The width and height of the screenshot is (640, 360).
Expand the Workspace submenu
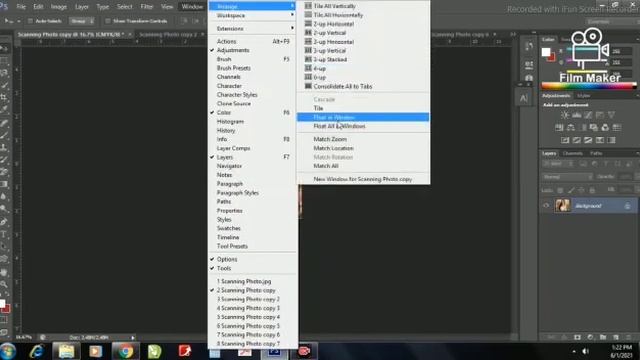point(252,15)
